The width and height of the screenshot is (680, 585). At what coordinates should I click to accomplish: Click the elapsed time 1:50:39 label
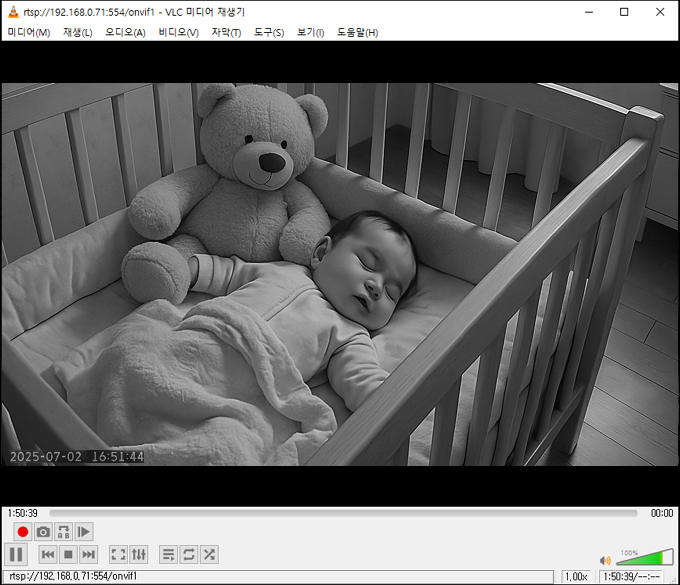pyautogui.click(x=23, y=513)
